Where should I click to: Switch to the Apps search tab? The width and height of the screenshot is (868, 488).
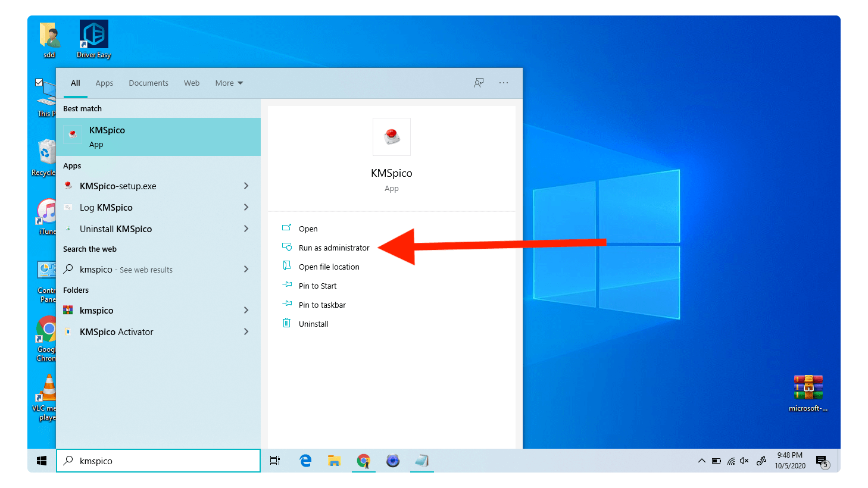pyautogui.click(x=104, y=83)
